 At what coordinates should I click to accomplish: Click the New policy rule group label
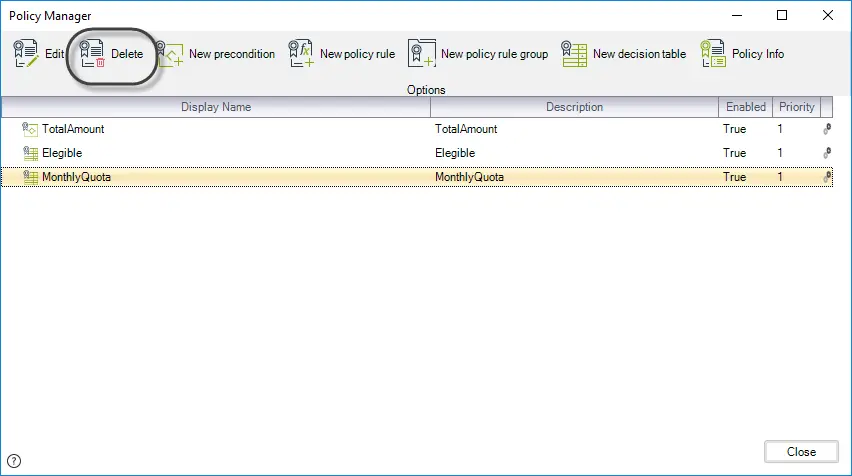(494, 54)
